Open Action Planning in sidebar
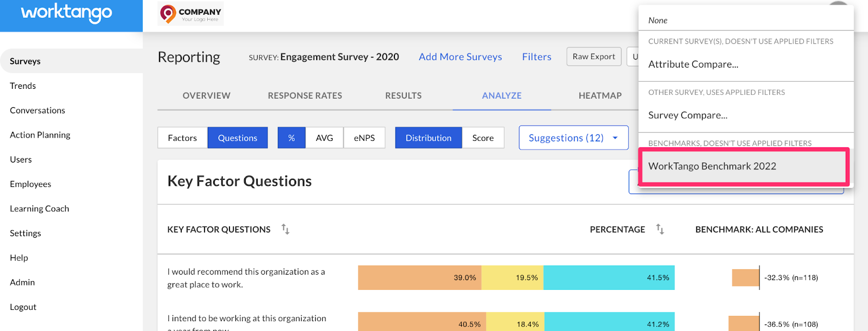Image resolution: width=868 pixels, height=331 pixels. (40, 135)
